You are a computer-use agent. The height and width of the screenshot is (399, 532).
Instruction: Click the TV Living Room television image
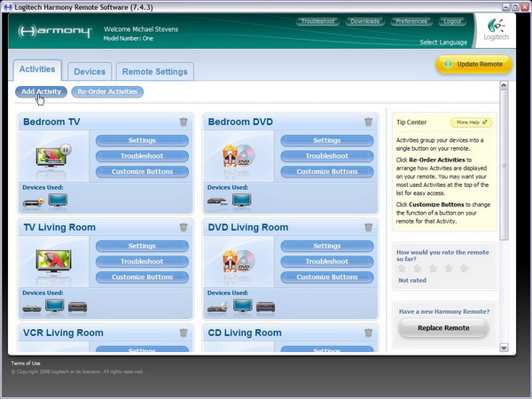pyautogui.click(x=53, y=262)
